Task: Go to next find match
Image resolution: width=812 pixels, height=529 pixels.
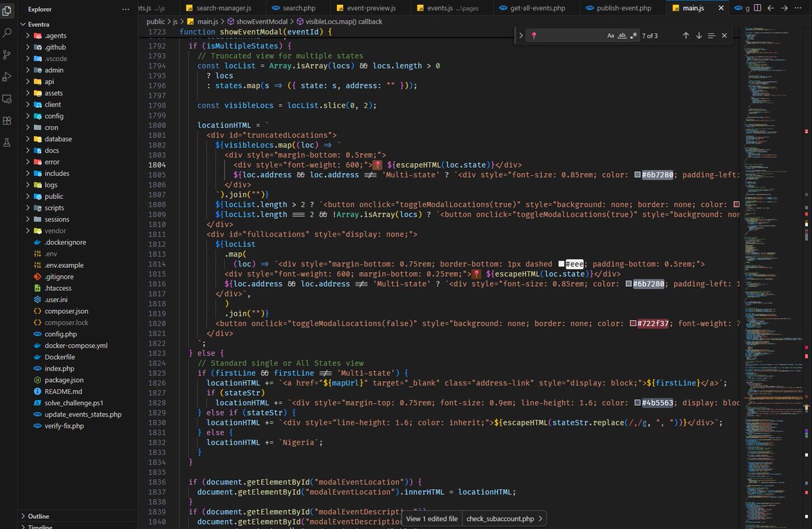Action: 699,35
